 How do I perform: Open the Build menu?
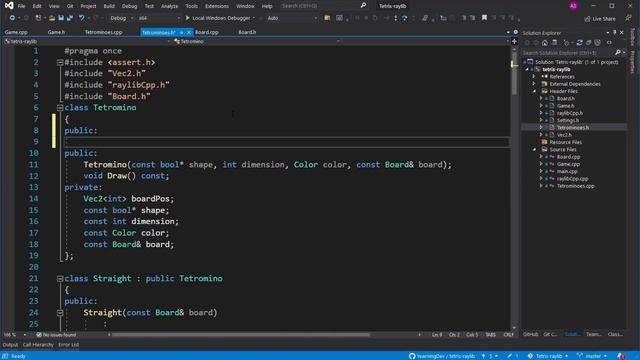coord(109,6)
